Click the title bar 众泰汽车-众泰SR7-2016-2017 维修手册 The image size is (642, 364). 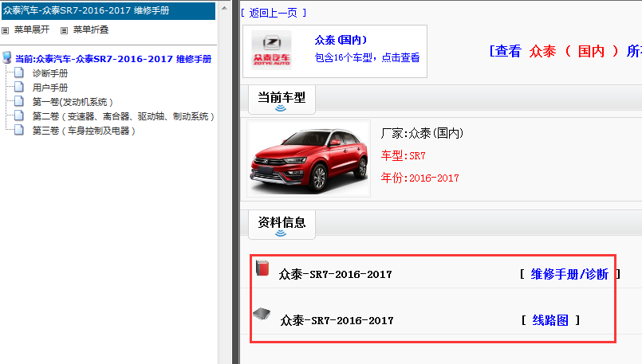(x=108, y=10)
